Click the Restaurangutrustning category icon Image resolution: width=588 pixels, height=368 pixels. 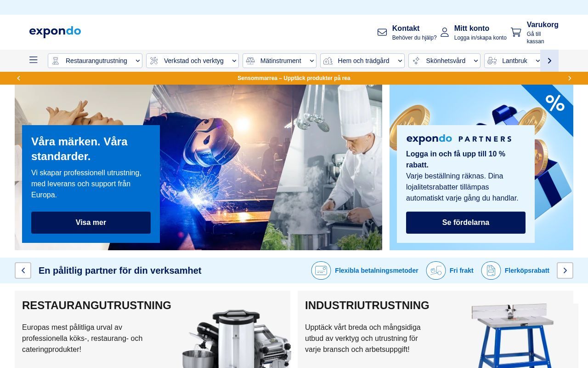point(56,61)
